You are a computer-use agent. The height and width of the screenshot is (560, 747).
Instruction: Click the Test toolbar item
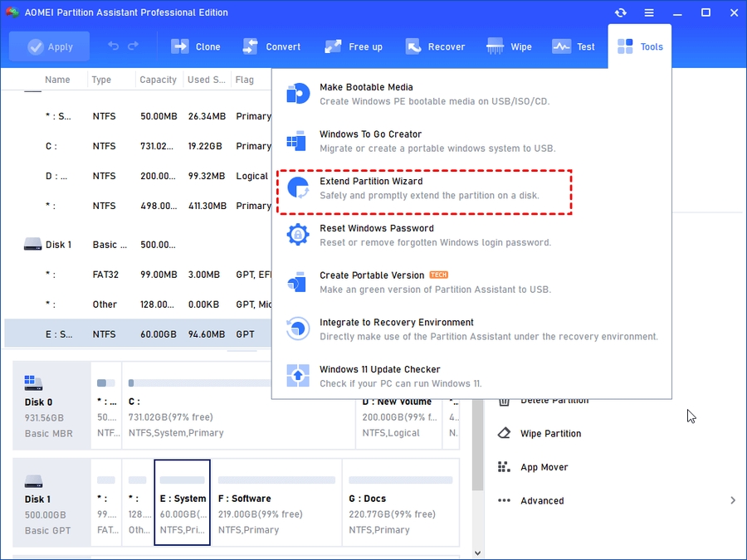pyautogui.click(x=574, y=47)
